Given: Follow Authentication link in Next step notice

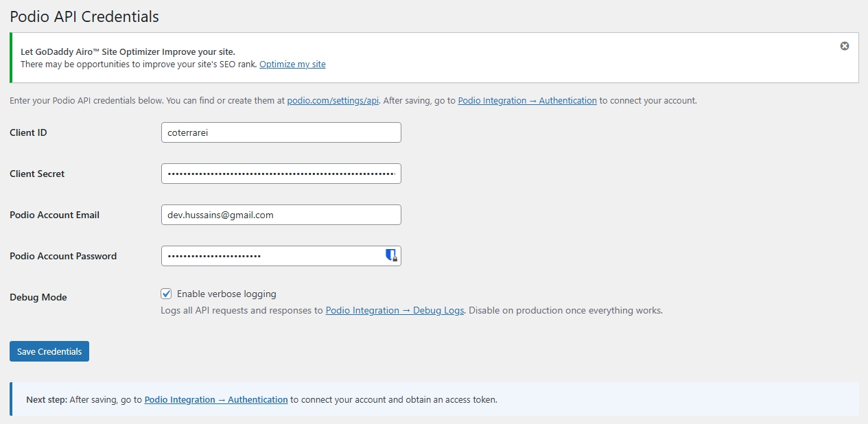Looking at the screenshot, I should coord(216,399).
